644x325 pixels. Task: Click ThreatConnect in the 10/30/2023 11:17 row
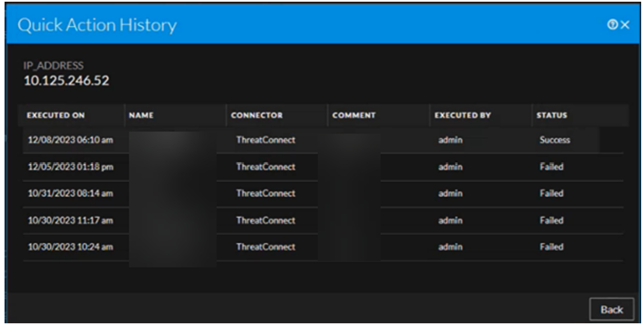tap(266, 220)
